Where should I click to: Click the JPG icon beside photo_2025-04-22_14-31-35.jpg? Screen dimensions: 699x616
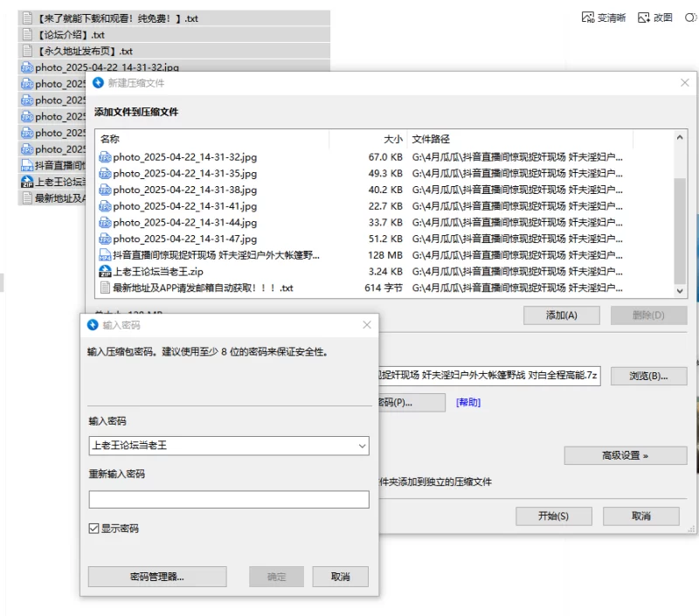pos(105,173)
